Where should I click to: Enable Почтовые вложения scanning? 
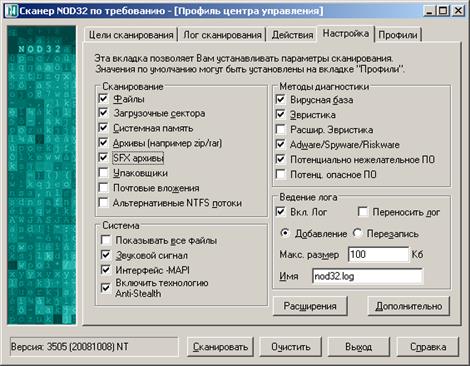(103, 187)
